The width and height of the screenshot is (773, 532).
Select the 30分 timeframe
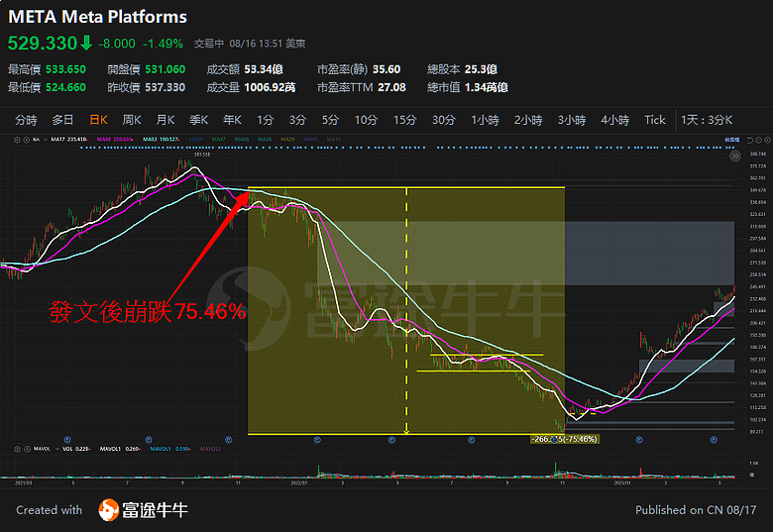point(443,120)
